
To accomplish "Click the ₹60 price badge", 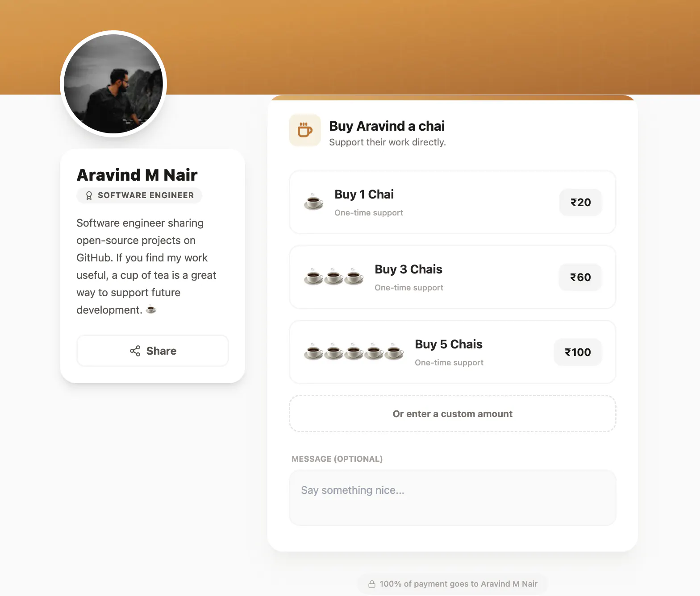I will [580, 277].
